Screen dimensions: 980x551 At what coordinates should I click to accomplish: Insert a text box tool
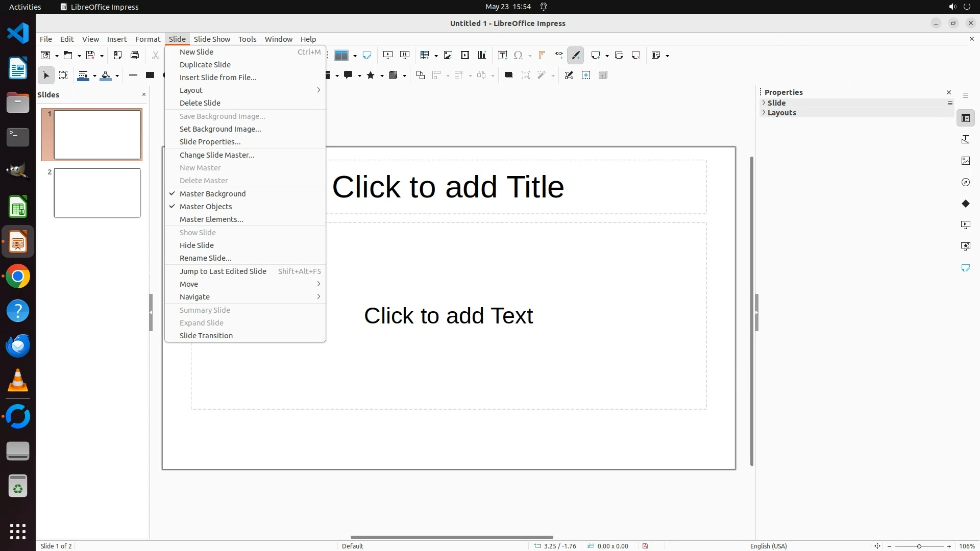[x=502, y=55]
